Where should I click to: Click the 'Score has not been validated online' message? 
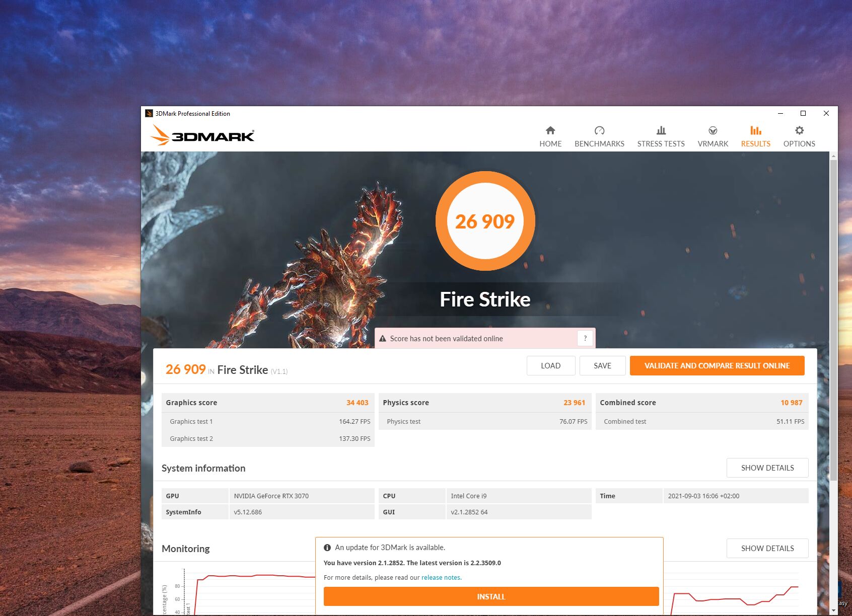click(x=446, y=339)
